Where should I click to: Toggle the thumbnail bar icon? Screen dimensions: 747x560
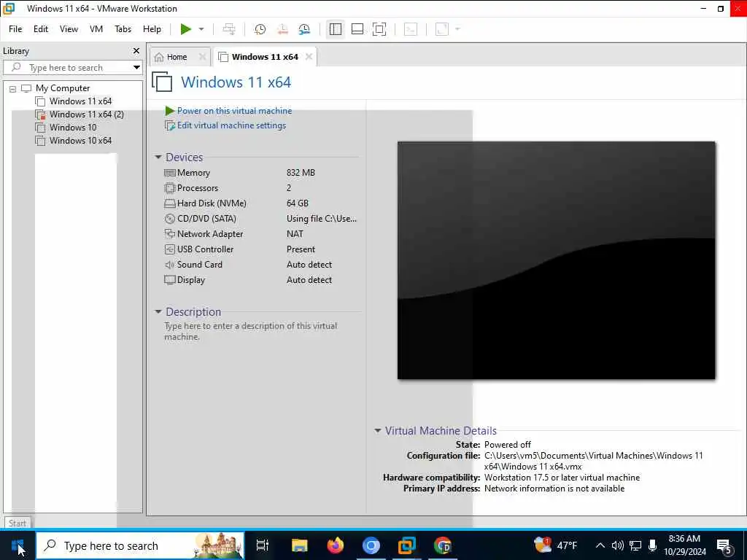pos(357,29)
